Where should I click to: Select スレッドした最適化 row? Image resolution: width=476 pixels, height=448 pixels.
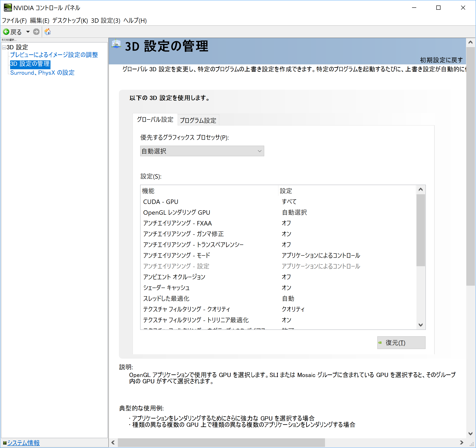(x=278, y=299)
